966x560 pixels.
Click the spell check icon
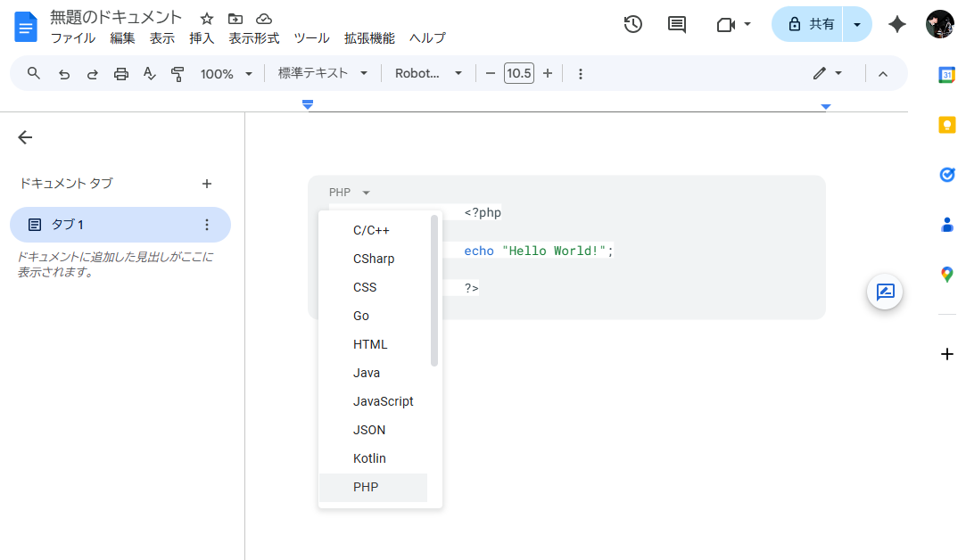[x=150, y=74]
